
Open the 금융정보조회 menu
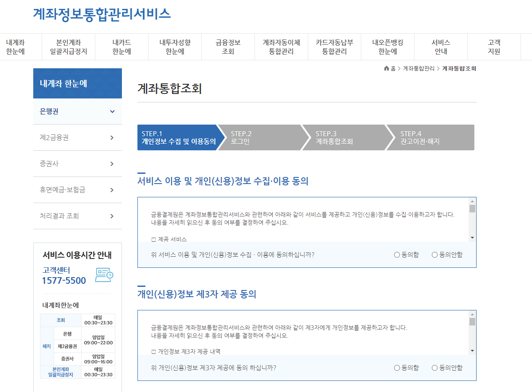pos(228,47)
